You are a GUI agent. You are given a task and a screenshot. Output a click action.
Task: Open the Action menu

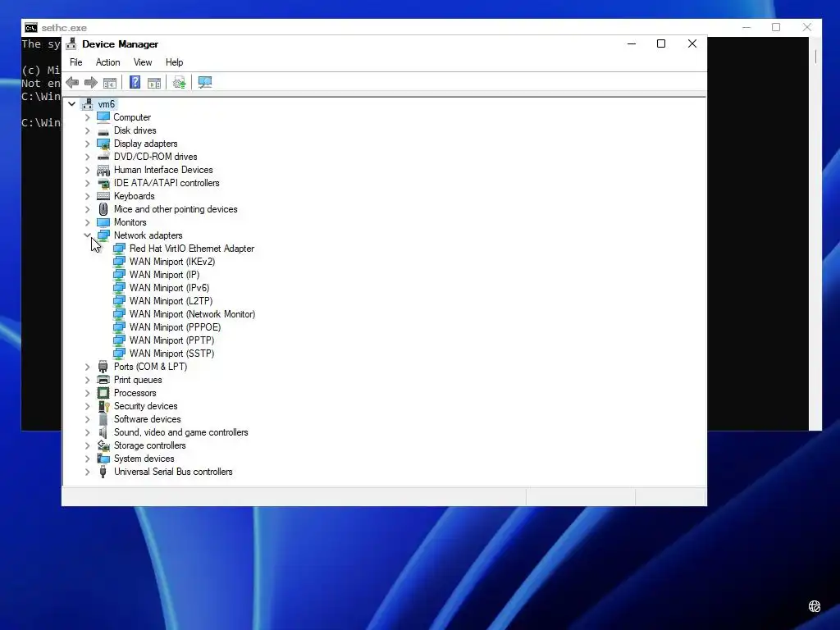pos(107,62)
